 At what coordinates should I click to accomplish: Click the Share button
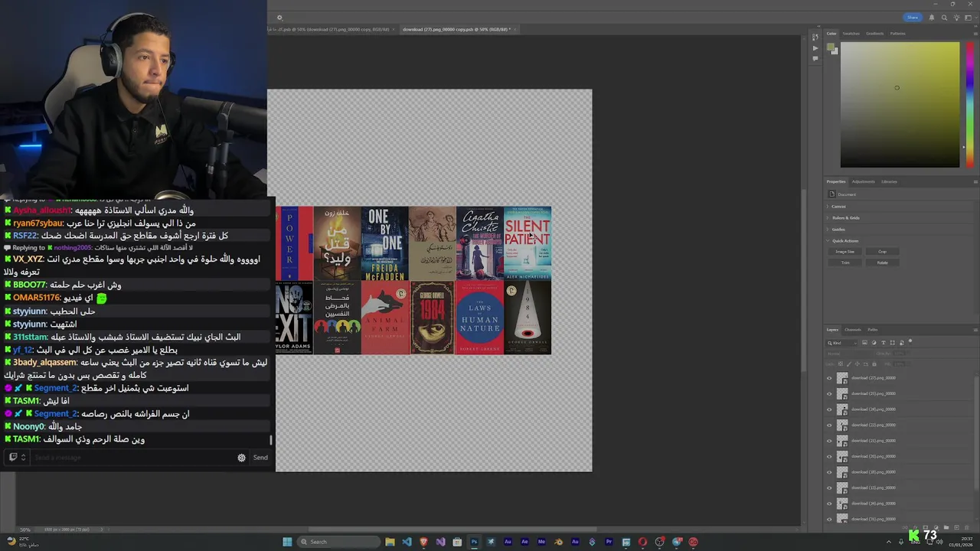point(913,18)
